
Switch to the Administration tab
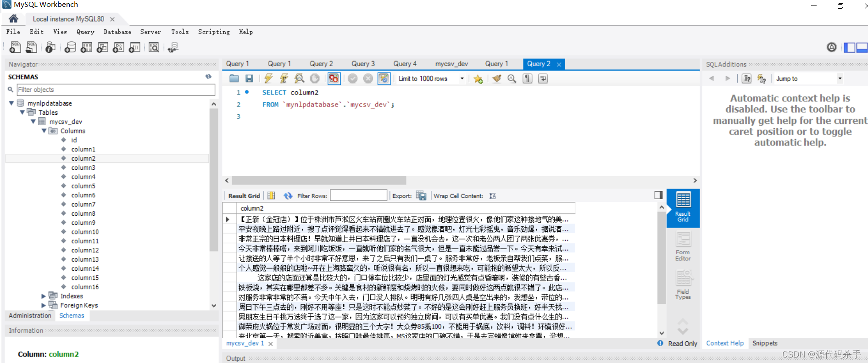click(x=30, y=316)
